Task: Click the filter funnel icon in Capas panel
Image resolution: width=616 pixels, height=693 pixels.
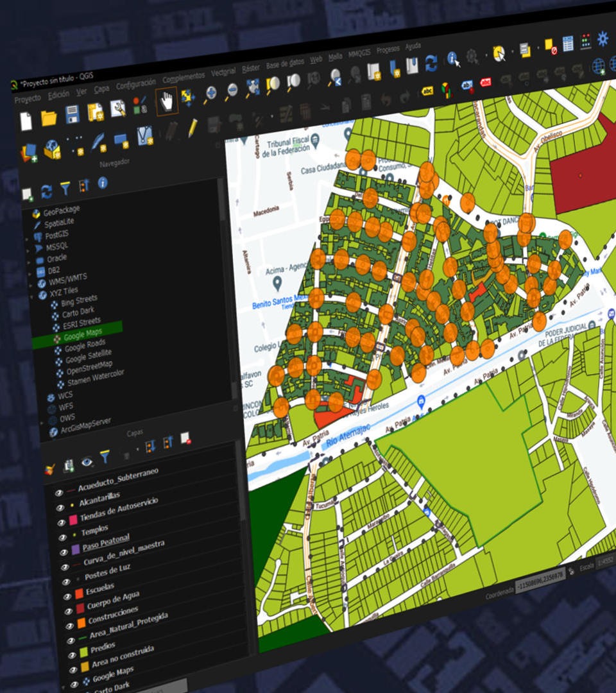Action: tap(105, 456)
